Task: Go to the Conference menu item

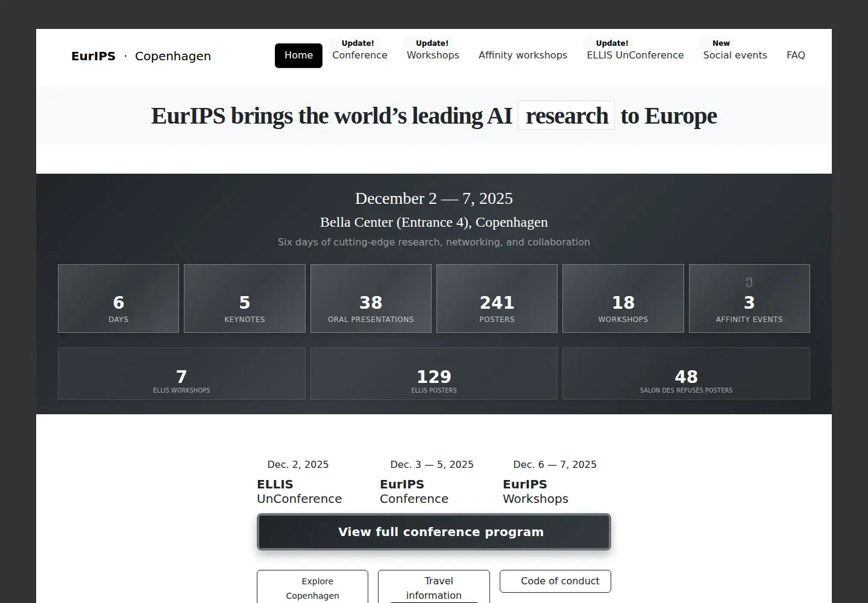Action: [360, 55]
